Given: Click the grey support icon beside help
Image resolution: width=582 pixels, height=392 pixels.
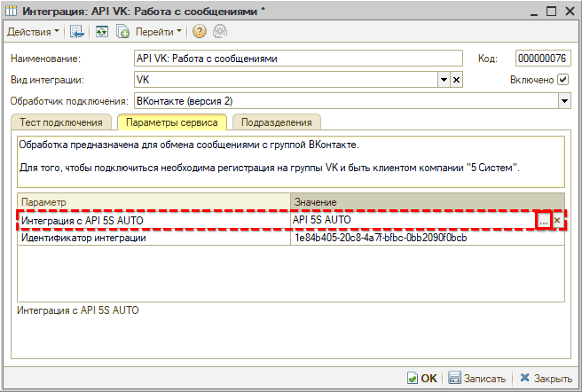Looking at the screenshot, I should (218, 31).
